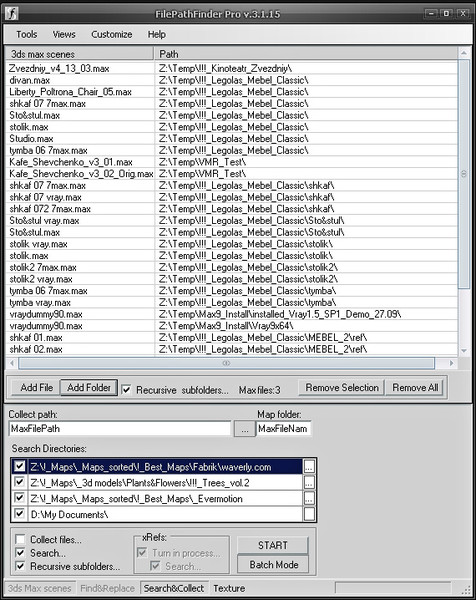Sort by the Path column header
Image resolution: width=476 pixels, height=600 pixels.
[306, 54]
